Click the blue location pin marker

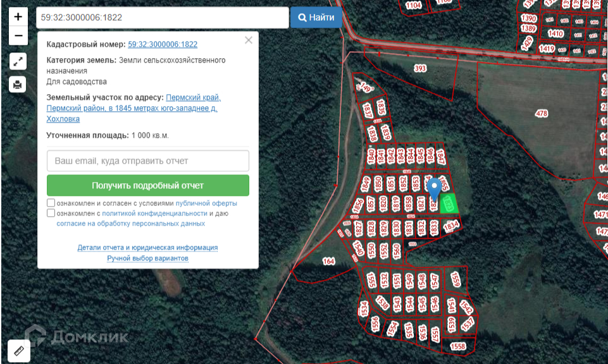click(434, 188)
